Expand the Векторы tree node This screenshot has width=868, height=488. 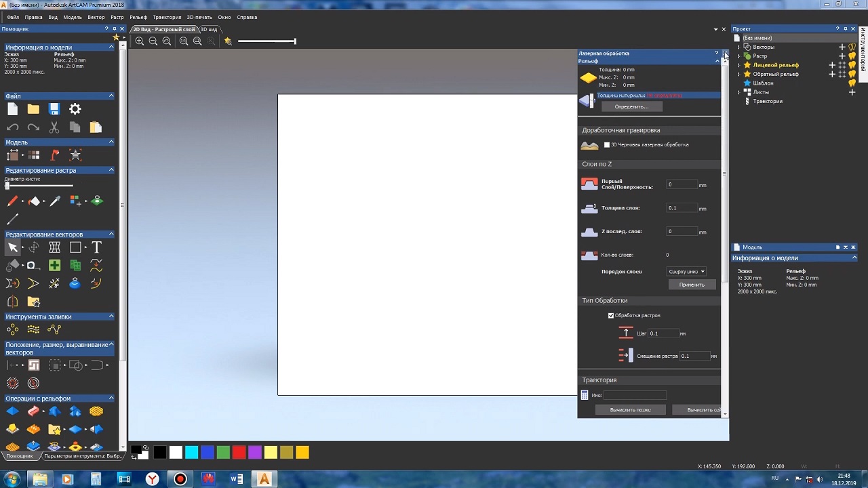738,47
